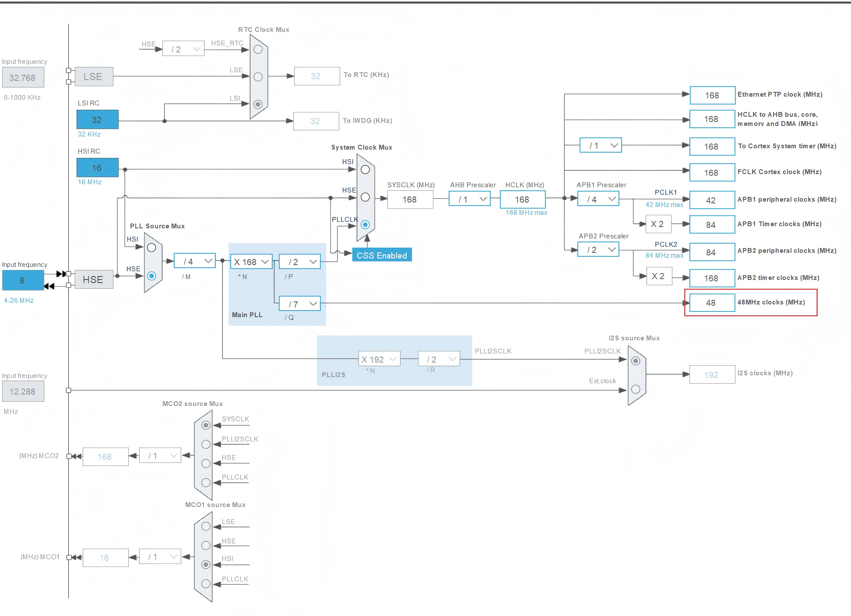851x616 pixels.
Task: Open APB1 Prescaler dropdown
Action: click(x=598, y=199)
